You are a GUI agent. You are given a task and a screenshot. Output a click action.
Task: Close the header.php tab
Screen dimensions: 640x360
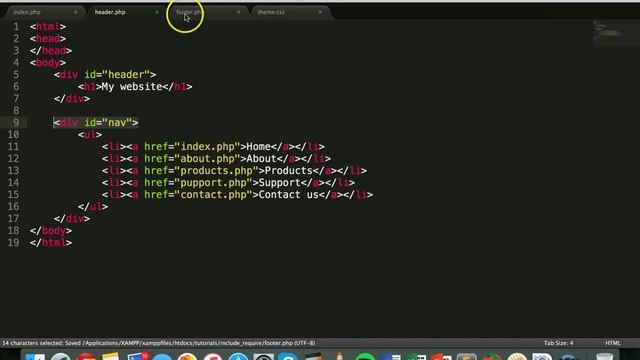click(x=157, y=12)
